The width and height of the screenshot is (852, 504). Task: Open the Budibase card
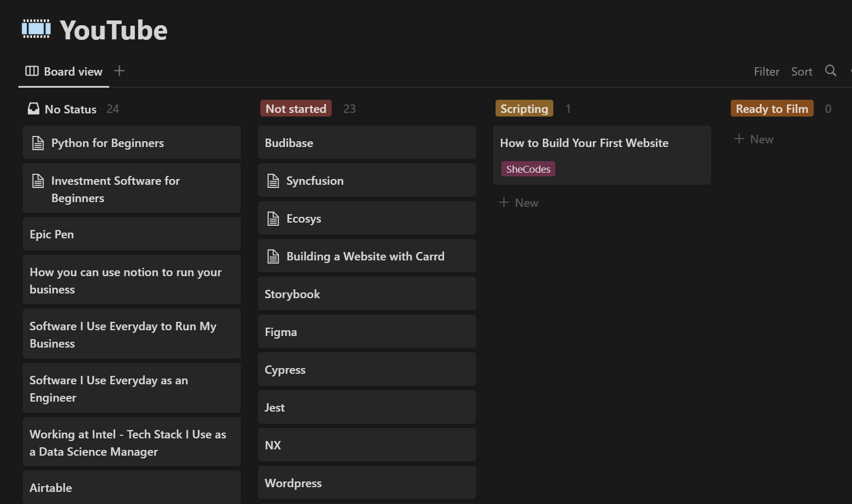[367, 143]
